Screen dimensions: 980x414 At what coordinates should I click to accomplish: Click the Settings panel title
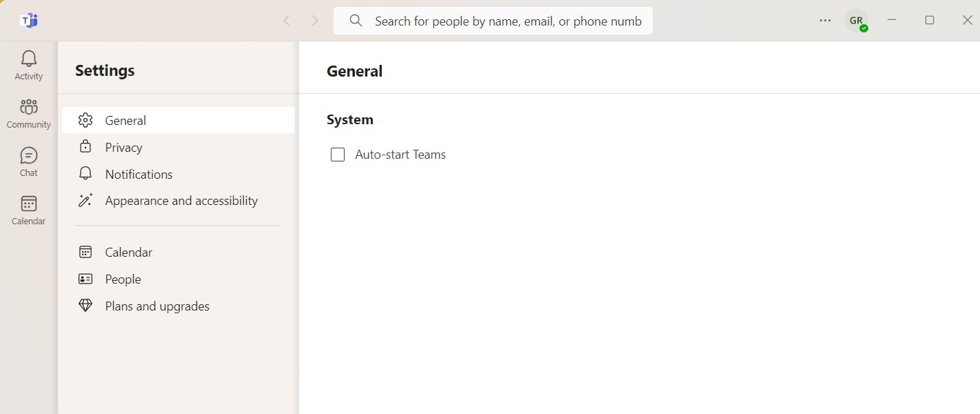point(105,70)
